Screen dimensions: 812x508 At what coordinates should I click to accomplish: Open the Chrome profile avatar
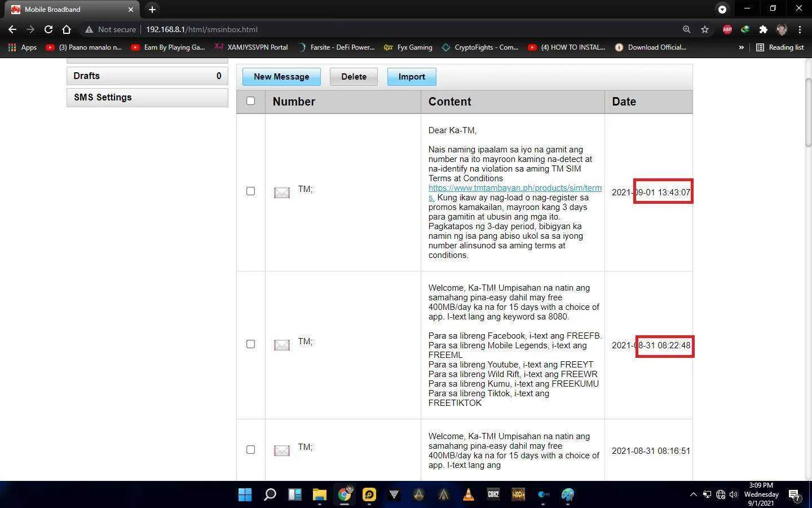782,29
